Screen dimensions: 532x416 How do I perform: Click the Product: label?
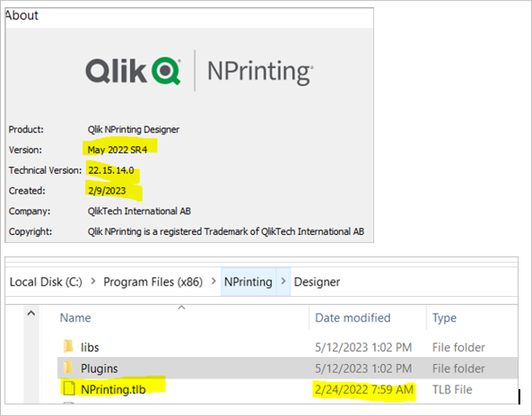[26, 129]
